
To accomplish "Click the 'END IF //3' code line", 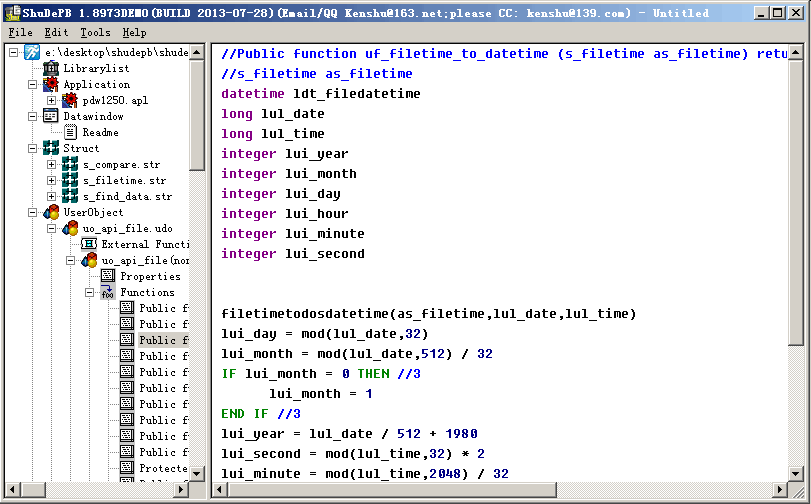I will tap(261, 413).
